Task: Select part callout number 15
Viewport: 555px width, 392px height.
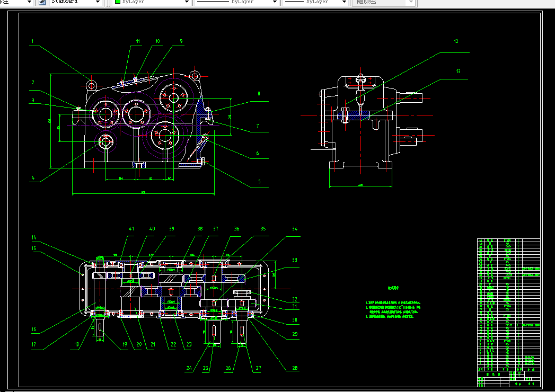Action: click(x=33, y=248)
